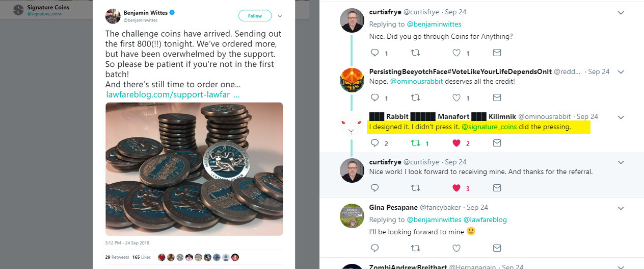
Task: Follow Benjamin Wittes
Action: point(255,16)
